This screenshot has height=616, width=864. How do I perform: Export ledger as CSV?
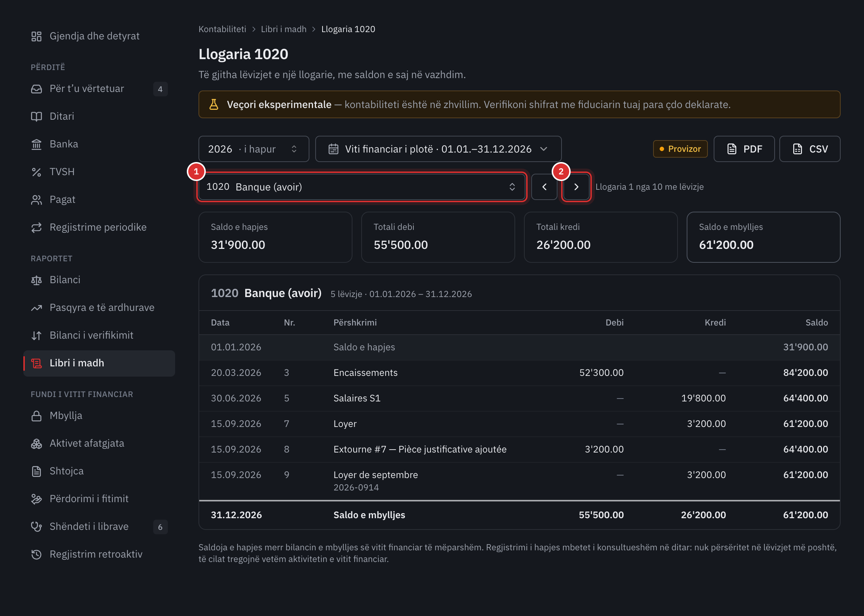(x=810, y=149)
